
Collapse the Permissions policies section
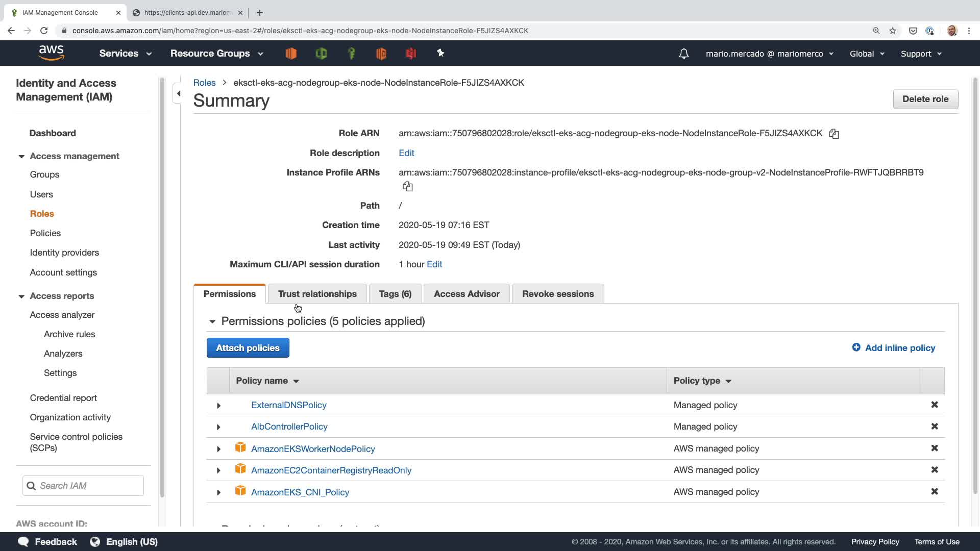pyautogui.click(x=212, y=321)
